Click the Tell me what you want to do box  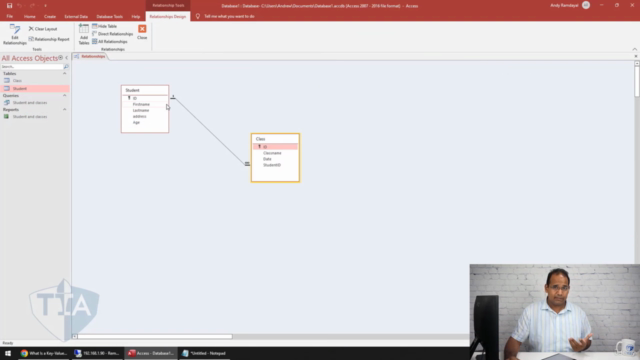[229, 16]
